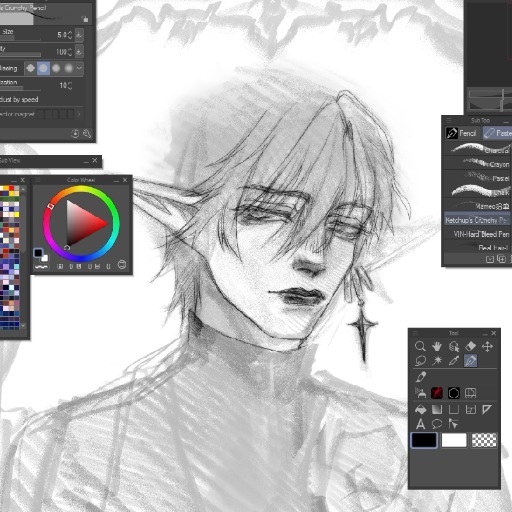512x512 pixels.
Task: Select the Balloon tool
Action: pos(437,424)
